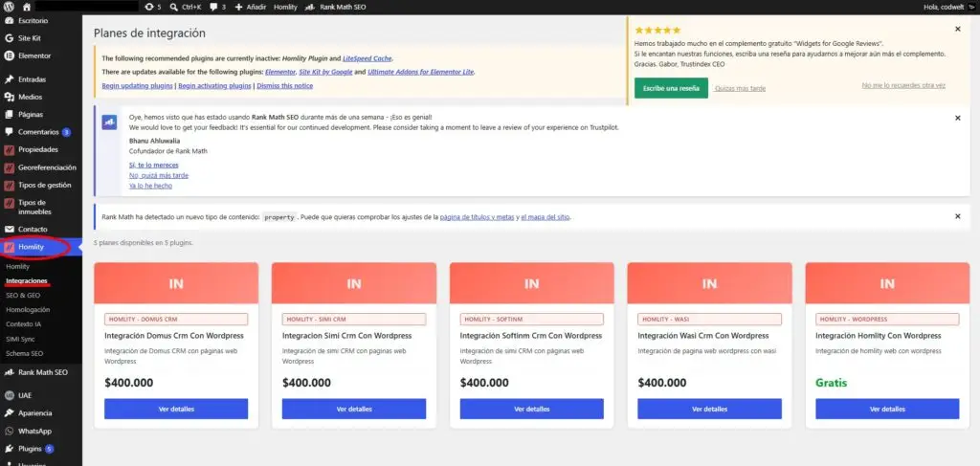The width and height of the screenshot is (980, 466).
Task: Click Begin updating plugins
Action: 137,85
